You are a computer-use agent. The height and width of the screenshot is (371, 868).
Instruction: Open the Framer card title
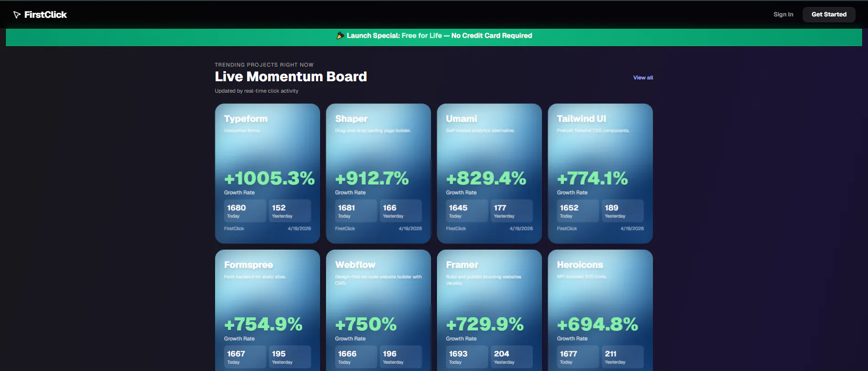(x=462, y=265)
